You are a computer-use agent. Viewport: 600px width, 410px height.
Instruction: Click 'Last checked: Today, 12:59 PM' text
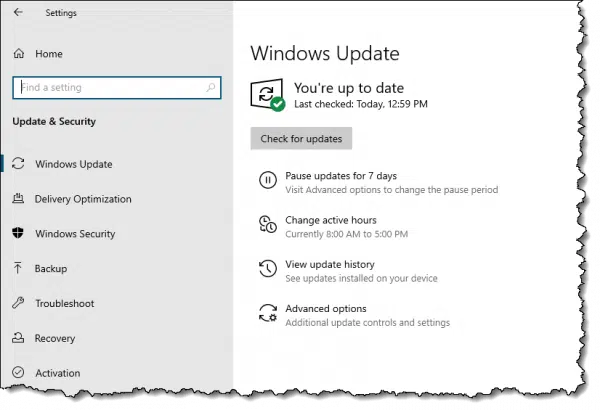coord(361,104)
